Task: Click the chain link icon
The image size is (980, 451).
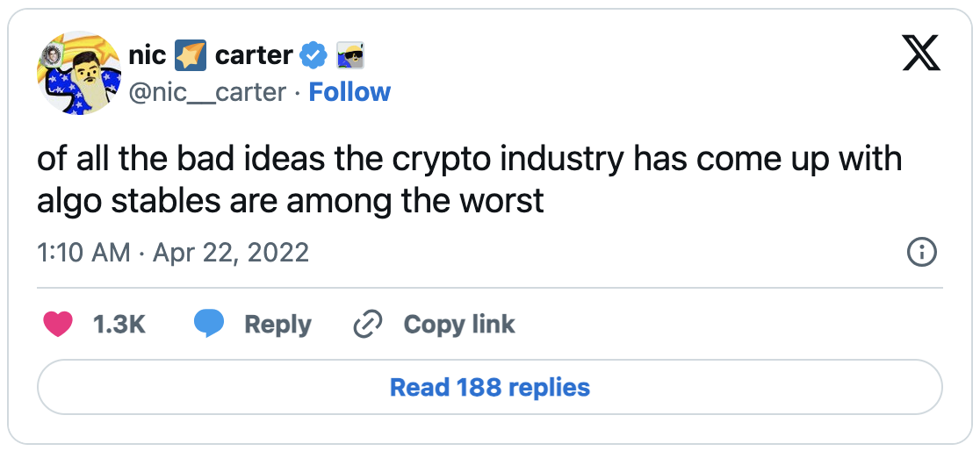Action: click(x=368, y=324)
